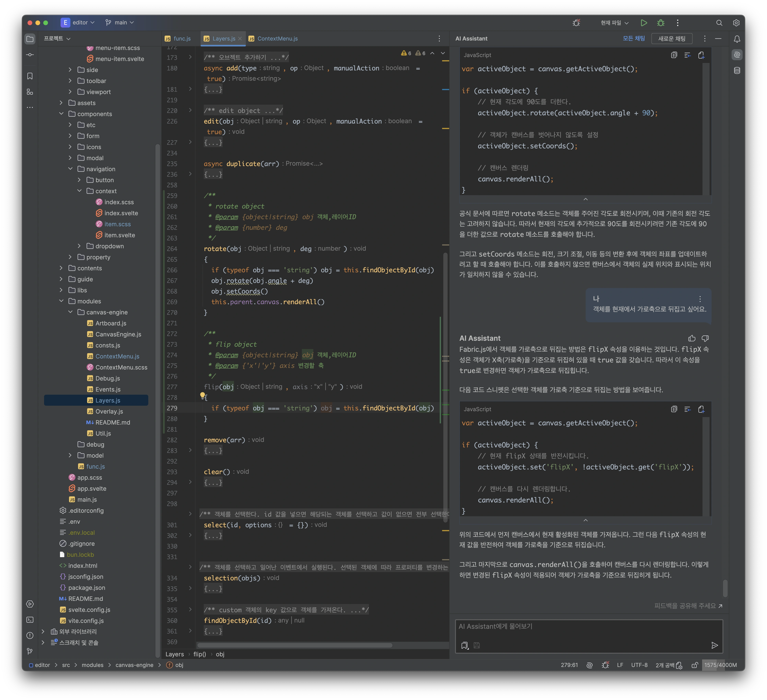767x700 pixels.
Task: Collapse the first code snippet in AI chat
Action: pyautogui.click(x=585, y=199)
